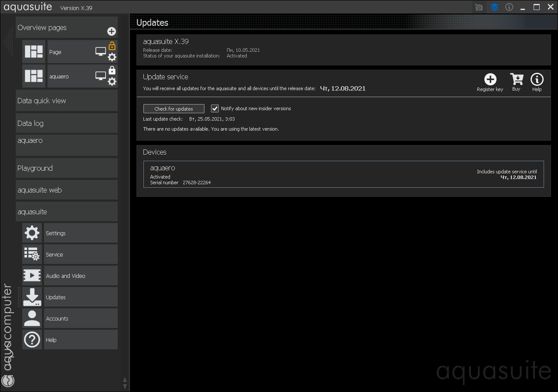The image size is (558, 392).
Task: Expand the aquaero section below Data log
Action: click(67, 145)
